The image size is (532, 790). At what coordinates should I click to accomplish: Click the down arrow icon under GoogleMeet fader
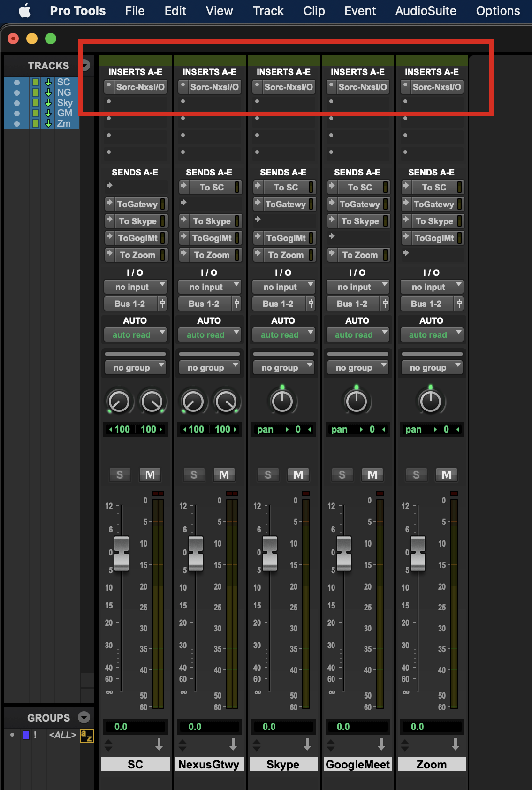click(x=381, y=744)
